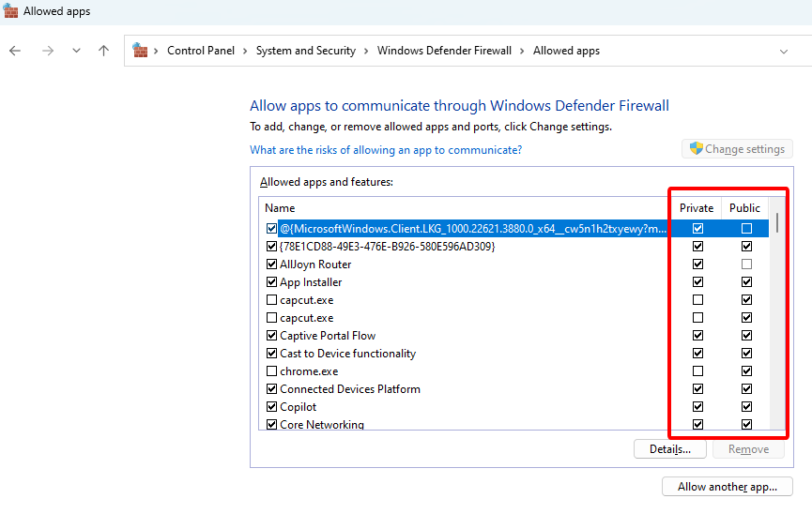Image resolution: width=812 pixels, height=514 pixels.
Task: Navigate to Windows Defender Firewall breadcrumb
Action: point(444,51)
